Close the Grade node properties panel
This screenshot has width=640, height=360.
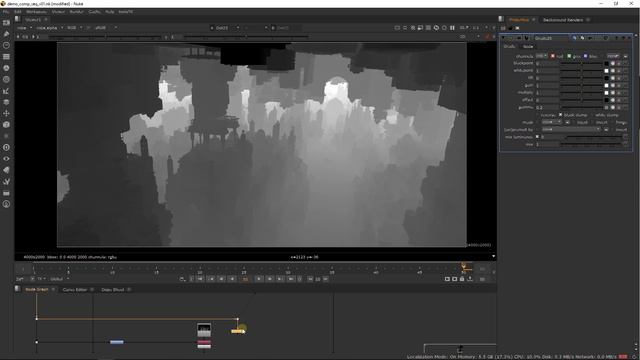629,38
